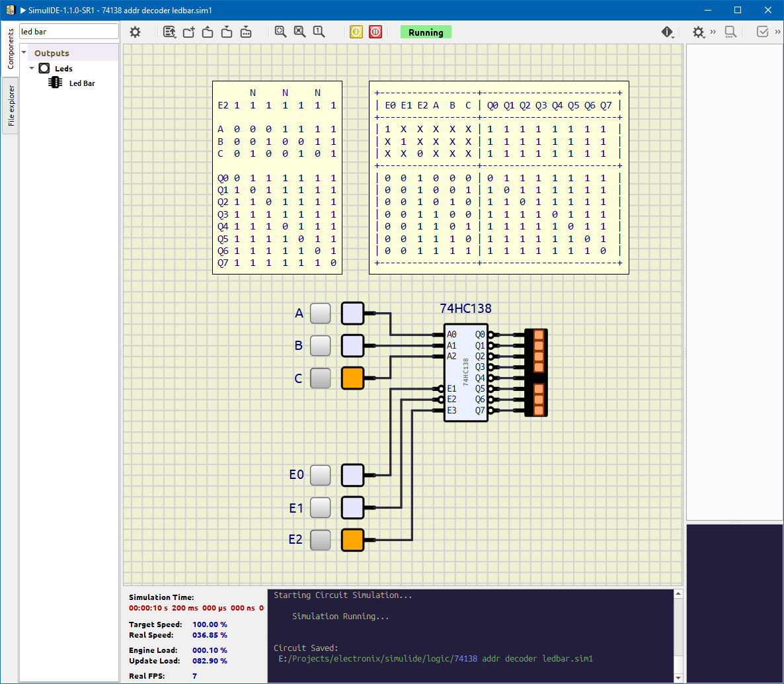Click the yellow power simulation button
This screenshot has width=784, height=684.
click(x=356, y=32)
